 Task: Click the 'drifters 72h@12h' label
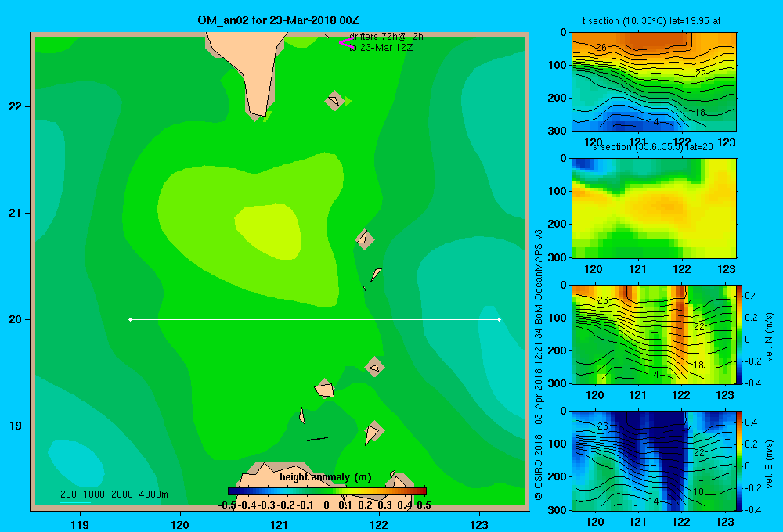point(386,37)
